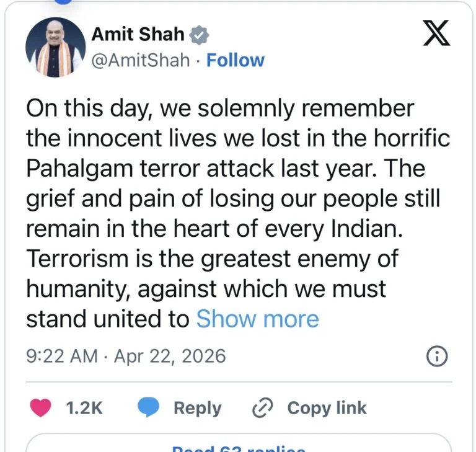Click the chain link copy icon
476x452 pixels.
(x=263, y=407)
